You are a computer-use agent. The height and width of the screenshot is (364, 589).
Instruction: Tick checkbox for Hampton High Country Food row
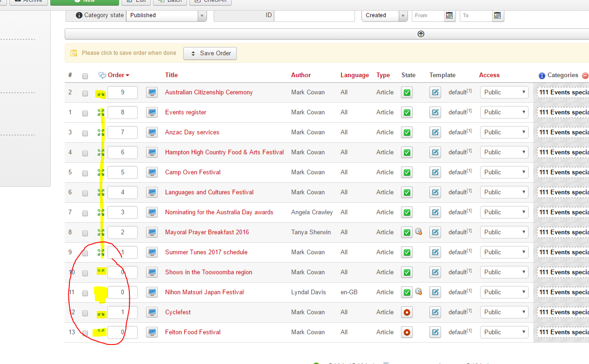pos(85,153)
